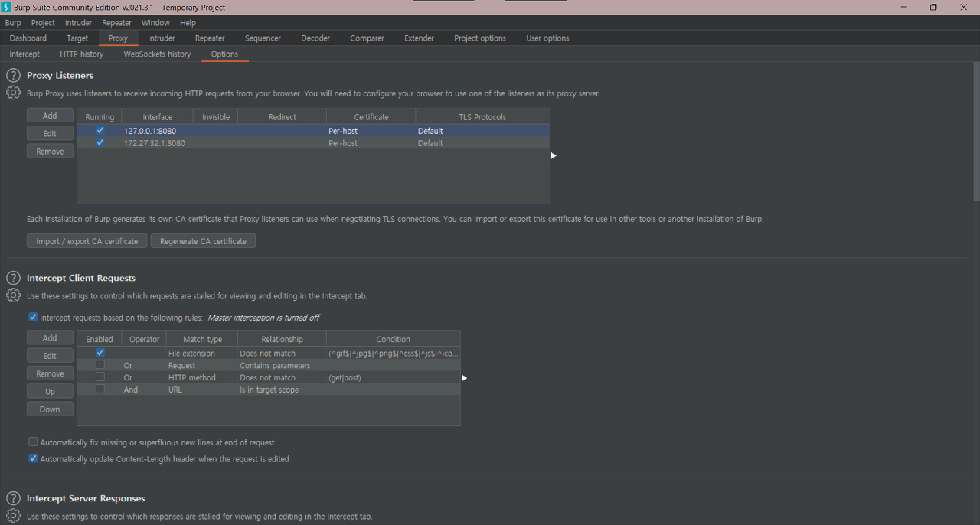Go to the Repeater tool tab
The height and width of the screenshot is (525, 980).
tap(210, 38)
